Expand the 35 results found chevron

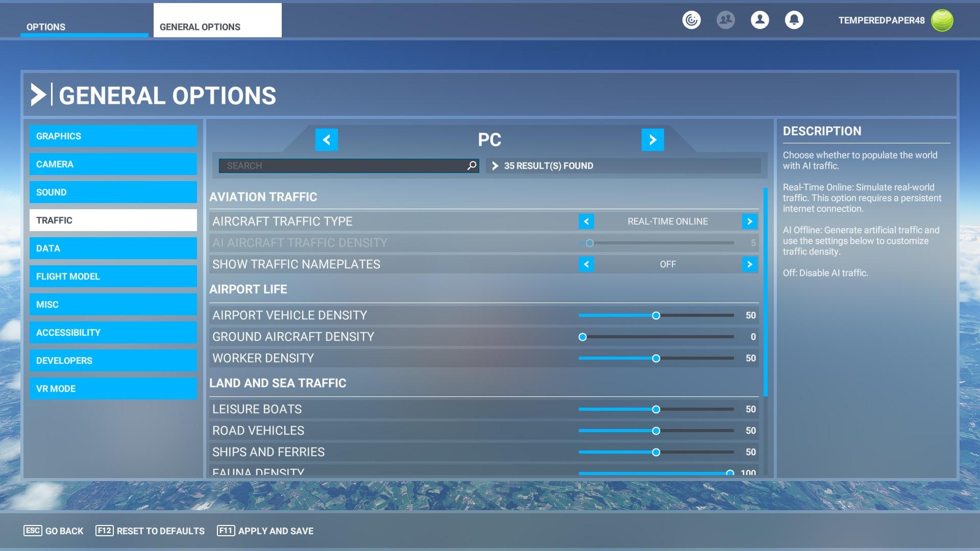495,166
